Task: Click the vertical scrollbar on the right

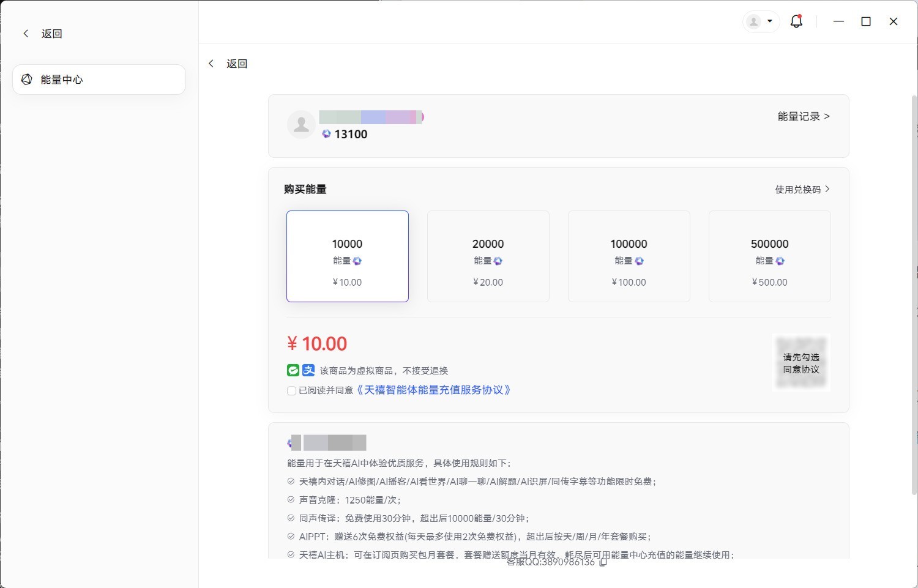Action: 914,294
